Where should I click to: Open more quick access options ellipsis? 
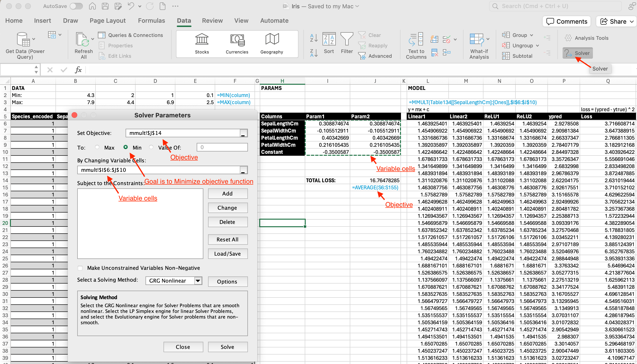click(175, 6)
